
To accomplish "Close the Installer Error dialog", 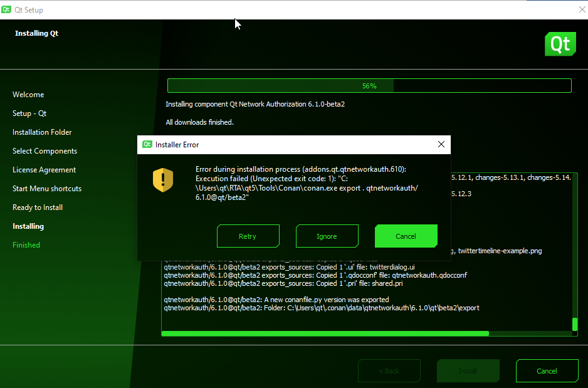I will 441,144.
